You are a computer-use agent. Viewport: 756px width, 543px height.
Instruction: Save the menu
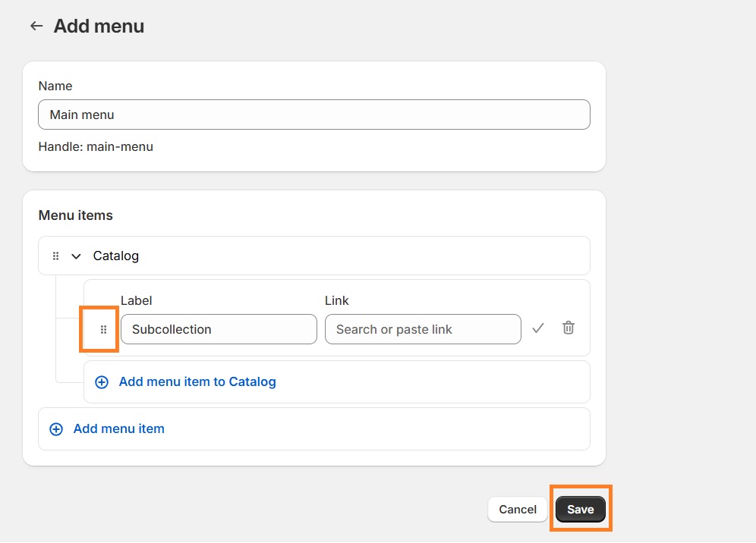(x=580, y=510)
